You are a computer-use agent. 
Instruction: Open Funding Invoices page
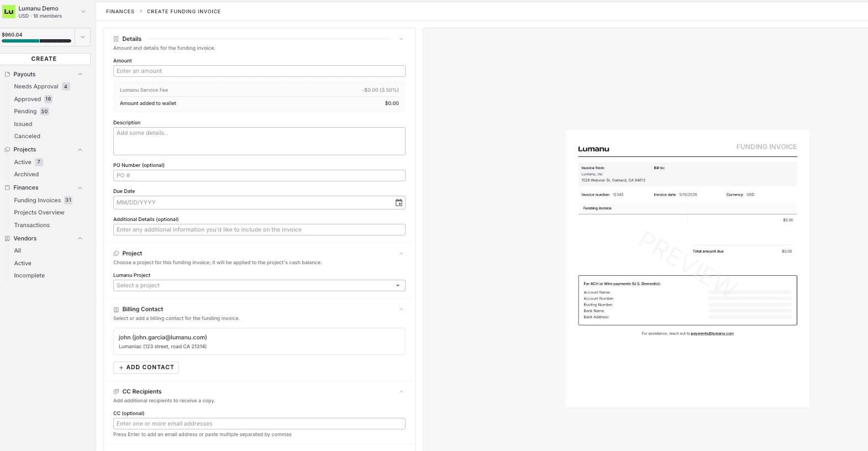coord(38,200)
